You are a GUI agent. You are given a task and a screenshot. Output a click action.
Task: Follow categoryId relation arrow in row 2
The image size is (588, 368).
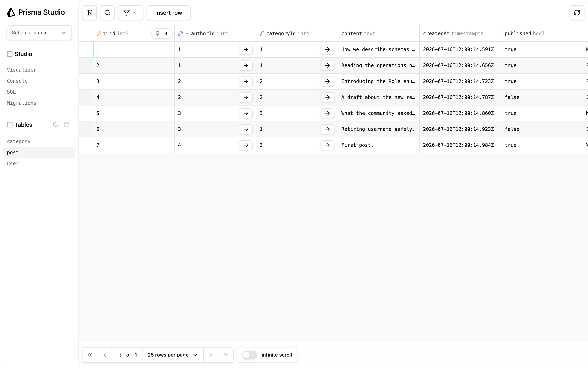[x=327, y=65]
